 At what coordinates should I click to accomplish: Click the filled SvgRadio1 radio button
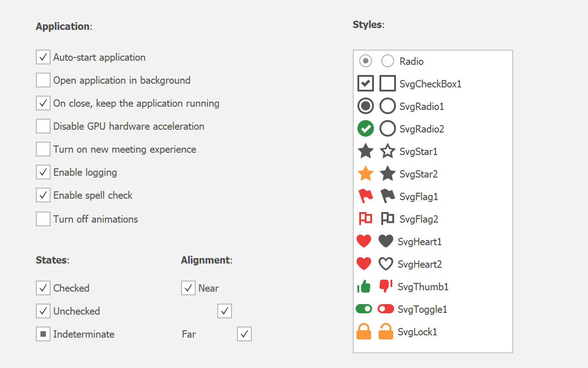click(366, 106)
